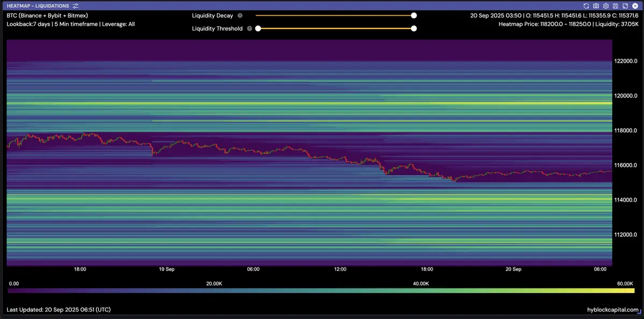This screenshot has width=644, height=319.
Task: Save the chart using the floppy disk icon
Action: tap(615, 6)
